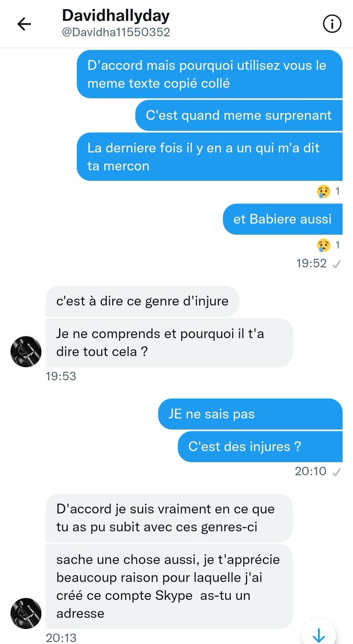Select message 'c'est à dire ce genre d'injure'
This screenshot has width=353, height=644.
click(143, 301)
